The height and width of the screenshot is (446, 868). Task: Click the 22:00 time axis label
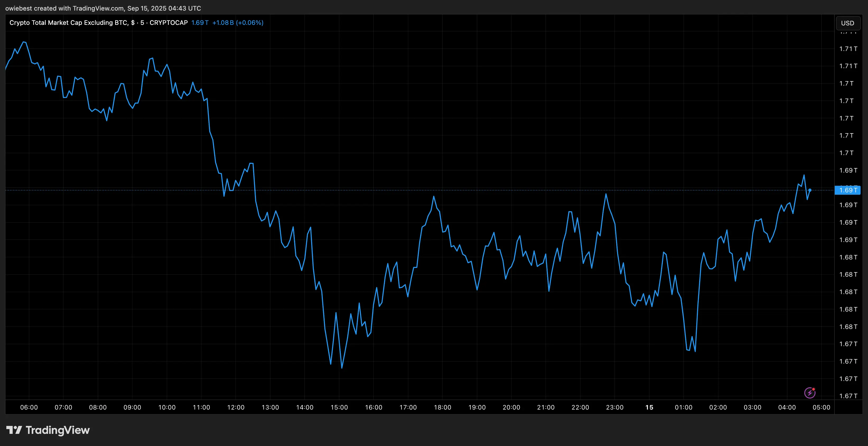click(580, 407)
